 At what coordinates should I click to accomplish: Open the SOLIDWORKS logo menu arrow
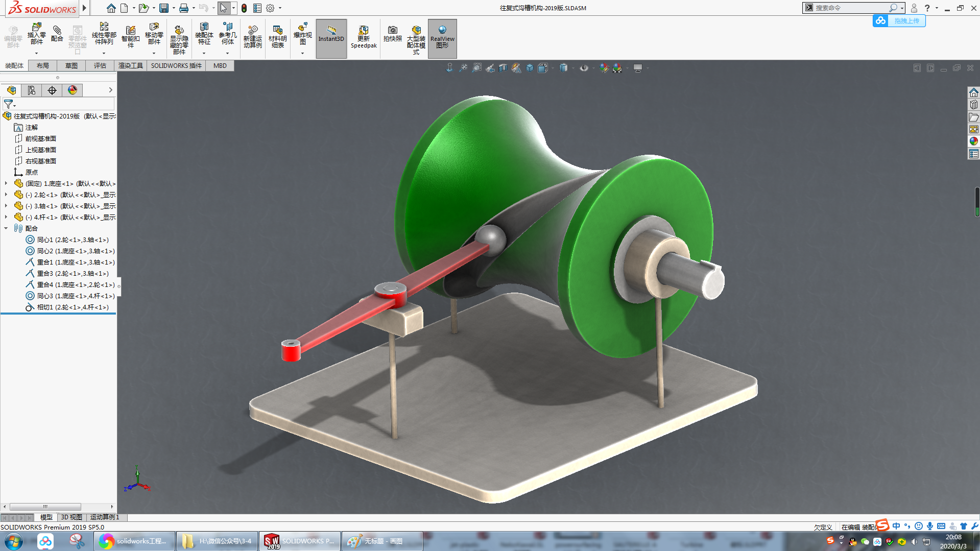point(84,8)
